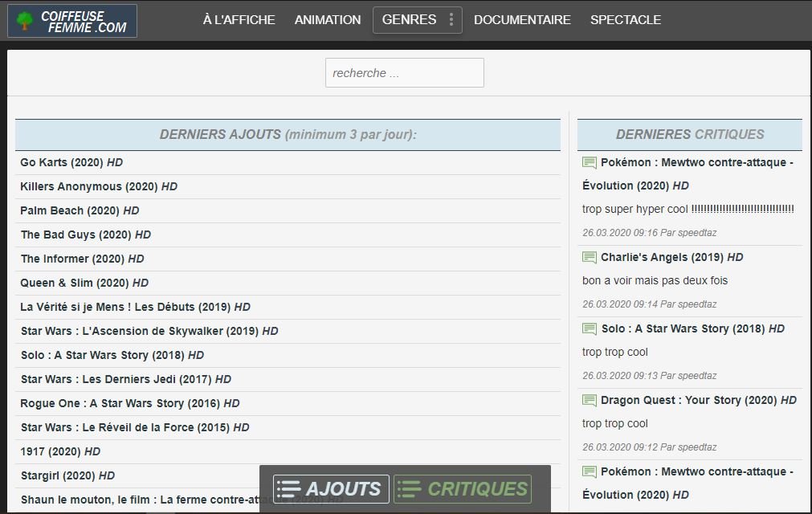Click the green tree logo icon
The height and width of the screenshot is (514, 812).
tap(24, 21)
